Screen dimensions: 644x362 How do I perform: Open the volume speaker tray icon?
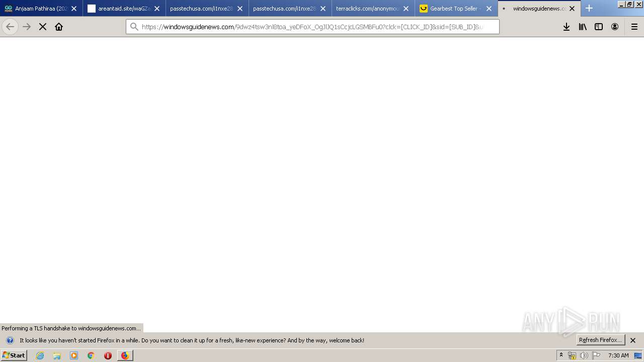584,355
